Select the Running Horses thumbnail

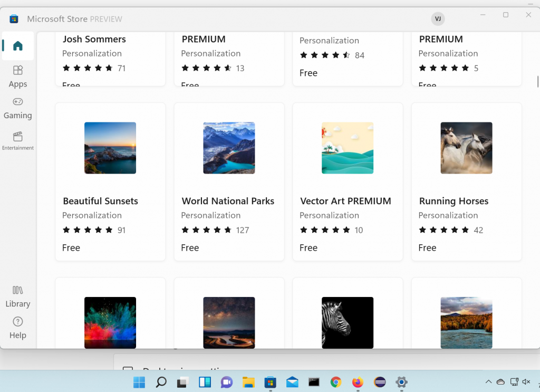tap(466, 148)
